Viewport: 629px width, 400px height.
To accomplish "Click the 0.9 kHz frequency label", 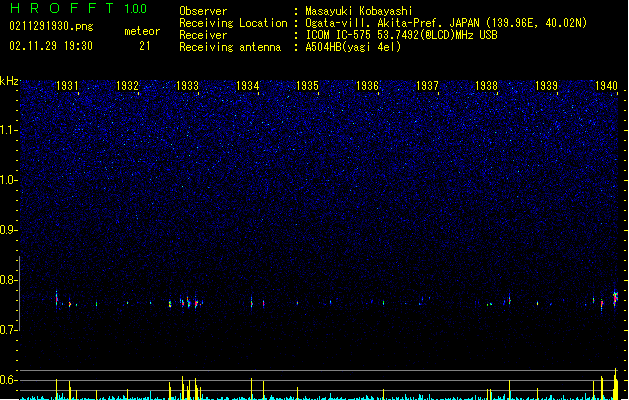I will (x=9, y=230).
